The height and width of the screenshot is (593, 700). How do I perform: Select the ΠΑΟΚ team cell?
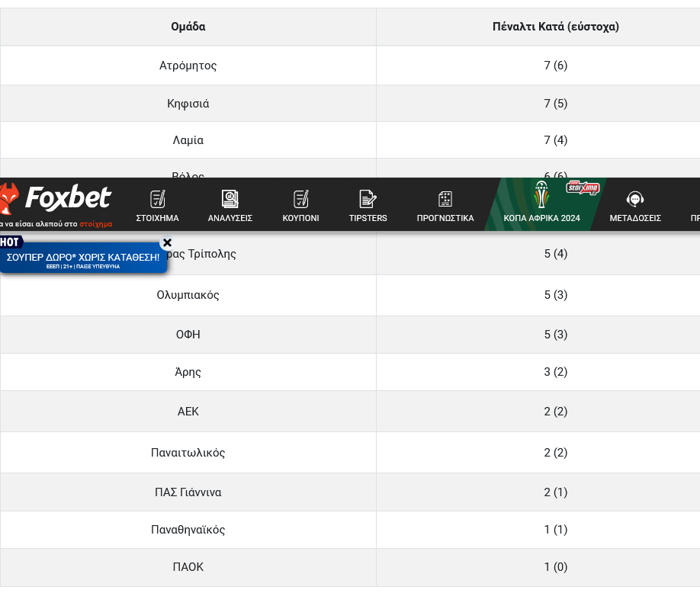(188, 567)
